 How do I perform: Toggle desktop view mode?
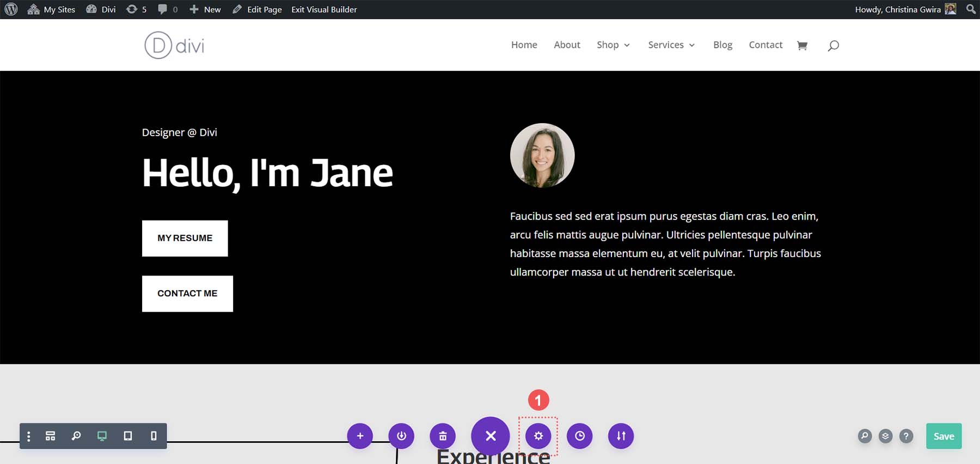point(102,436)
